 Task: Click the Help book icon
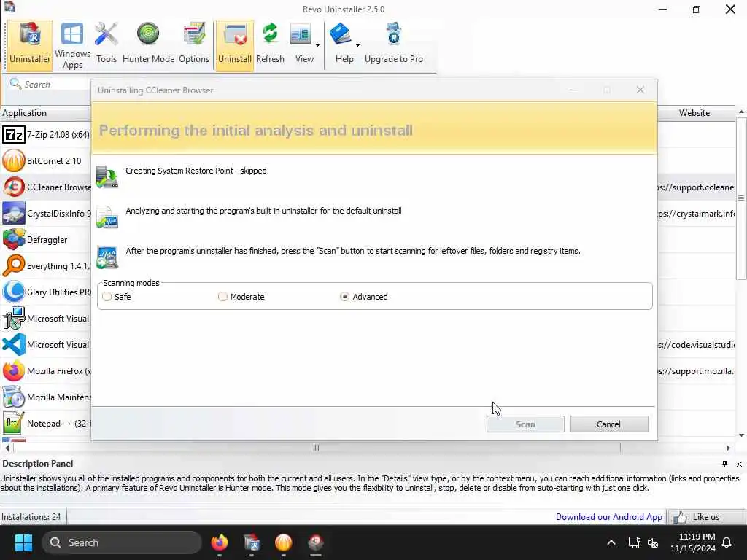tap(341, 35)
